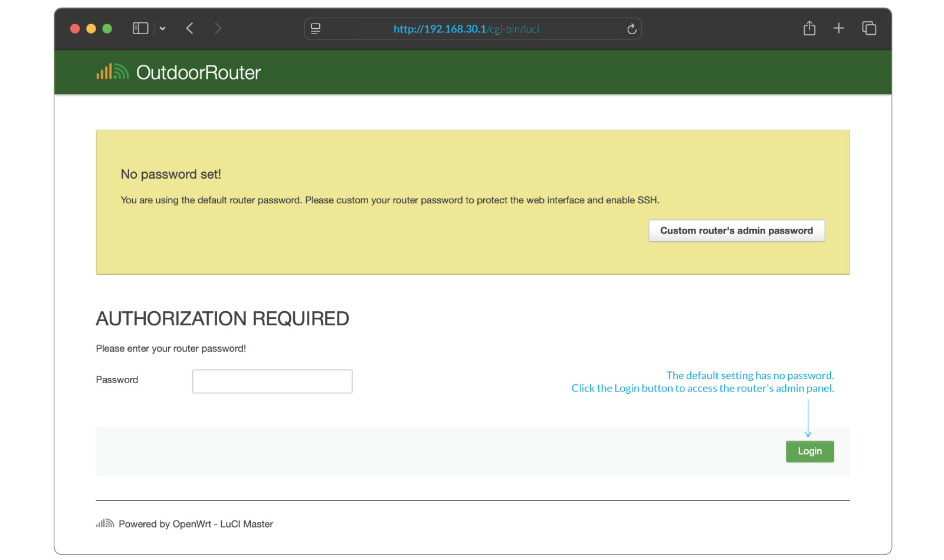The image size is (944, 560).
Task: Go back with the left arrow
Action: pos(189,28)
